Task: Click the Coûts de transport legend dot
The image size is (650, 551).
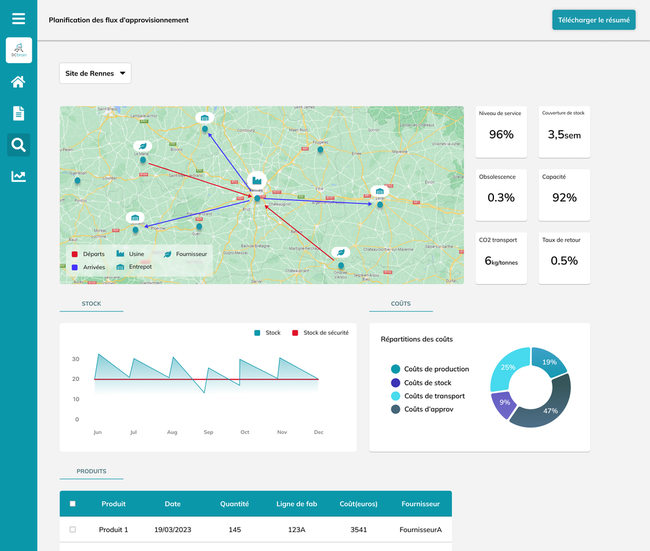Action: click(395, 396)
